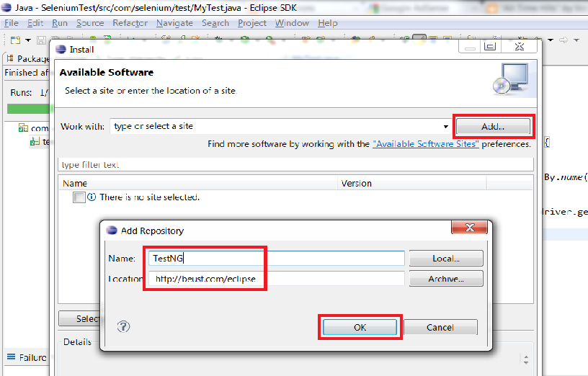588x376 pixels.
Task: Select the Package Explorer tab
Action: point(28,58)
